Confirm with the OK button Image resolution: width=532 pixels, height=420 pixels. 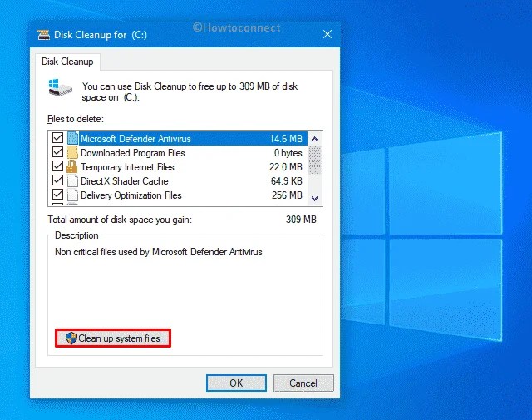pyautogui.click(x=236, y=383)
